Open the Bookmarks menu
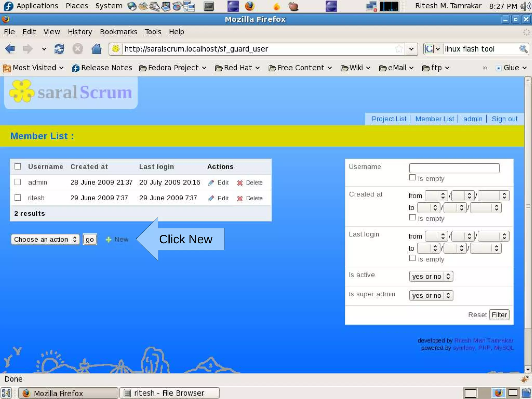Viewport: 532px width, 399px height. pyautogui.click(x=118, y=32)
